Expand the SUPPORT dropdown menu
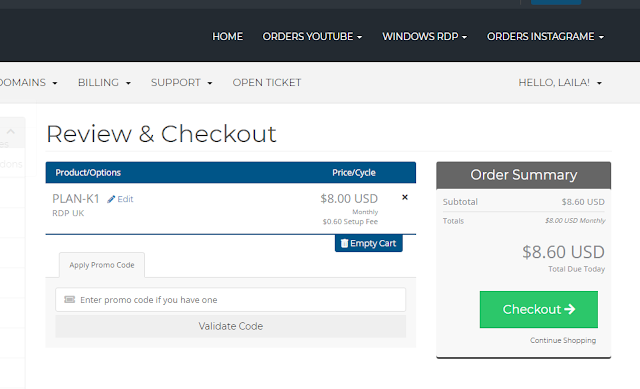The image size is (640, 389). (x=182, y=82)
